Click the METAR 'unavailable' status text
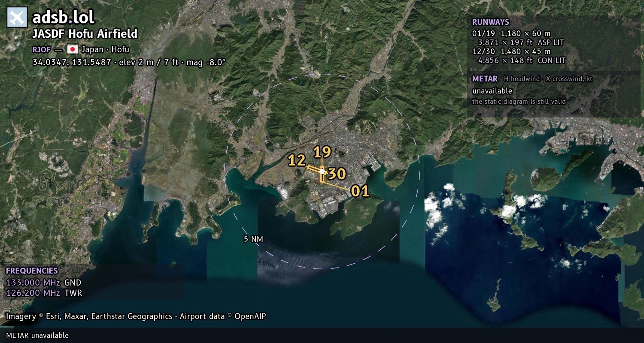 pos(492,91)
